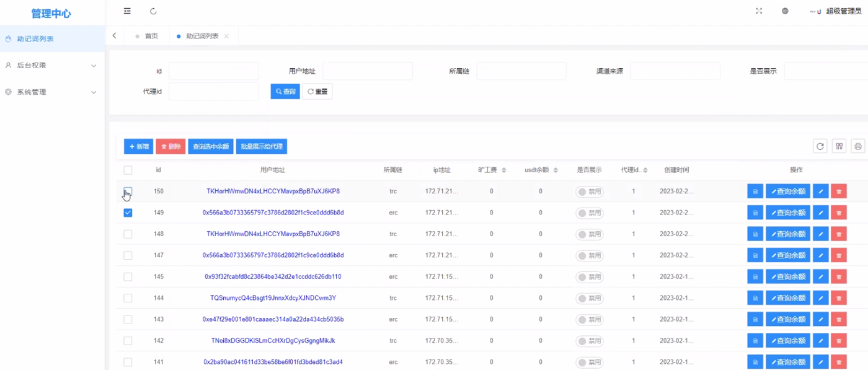Open the language globe icon
This screenshot has width=868, height=370.
coord(785,11)
